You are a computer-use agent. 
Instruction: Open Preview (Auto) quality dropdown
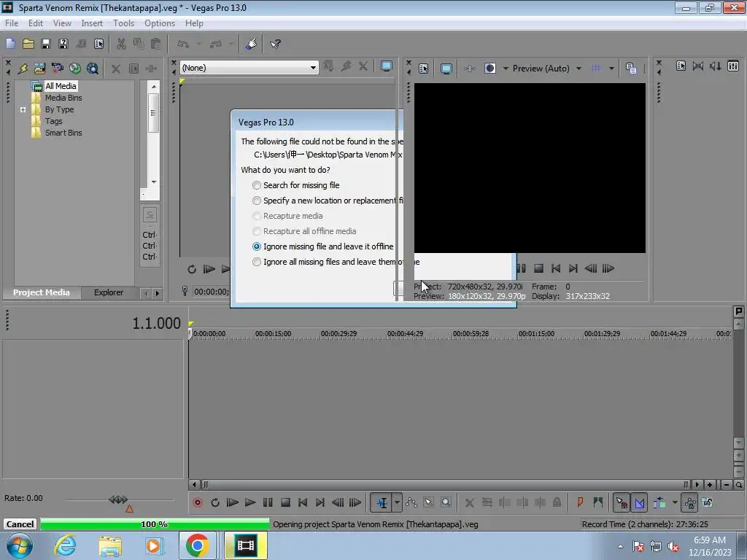(x=578, y=69)
